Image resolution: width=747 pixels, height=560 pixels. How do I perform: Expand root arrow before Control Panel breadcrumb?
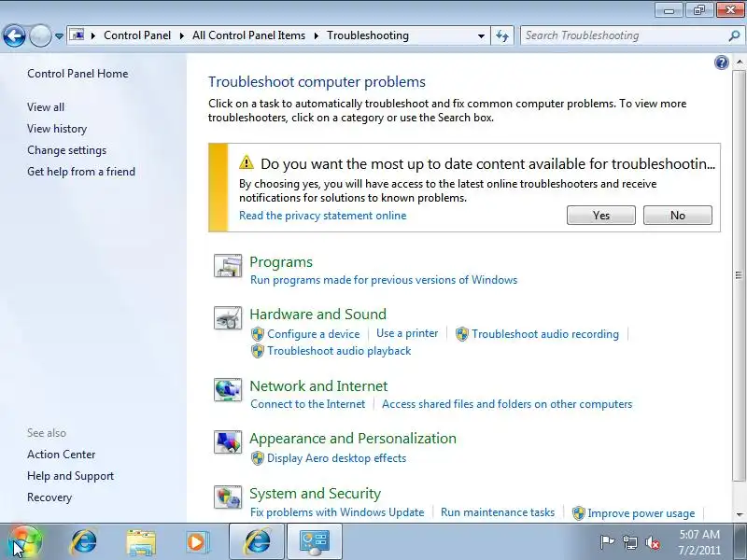click(92, 35)
